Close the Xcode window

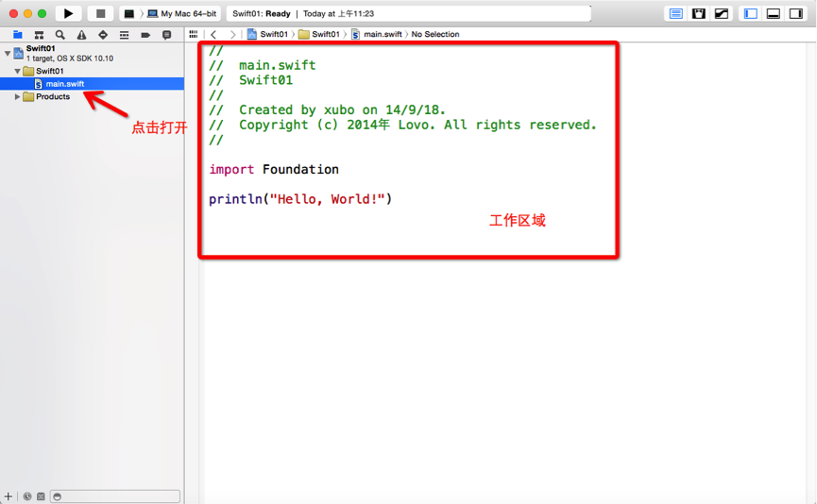[13, 13]
